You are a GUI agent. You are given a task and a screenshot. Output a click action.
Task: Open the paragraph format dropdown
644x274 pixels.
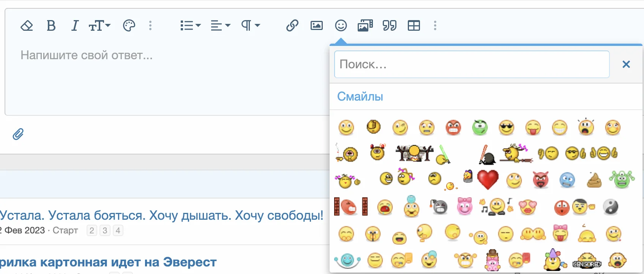(x=251, y=26)
